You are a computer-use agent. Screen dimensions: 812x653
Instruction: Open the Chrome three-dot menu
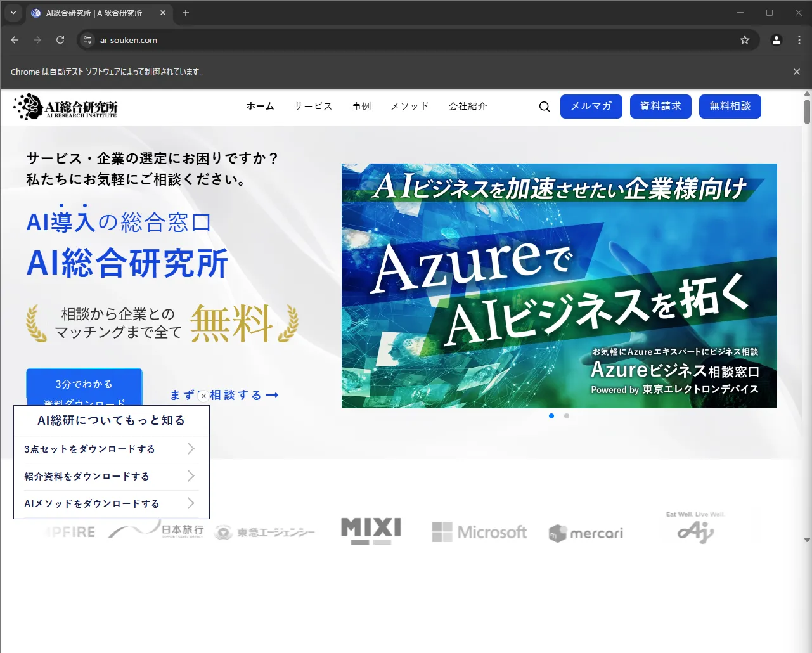pos(799,40)
